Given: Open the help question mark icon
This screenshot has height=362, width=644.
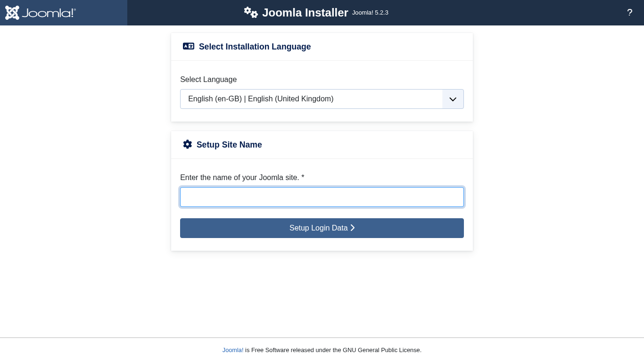Looking at the screenshot, I should [629, 13].
